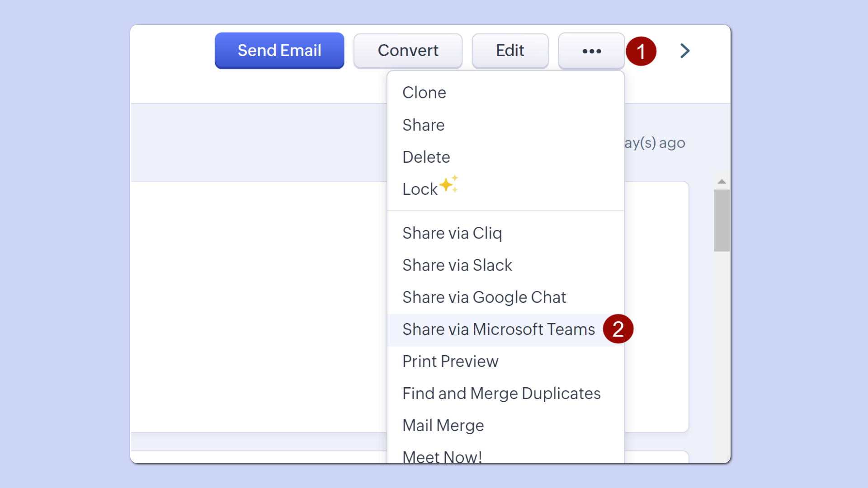Viewport: 868px width, 488px height.
Task: Open the three-dots more options menu
Action: click(x=591, y=51)
